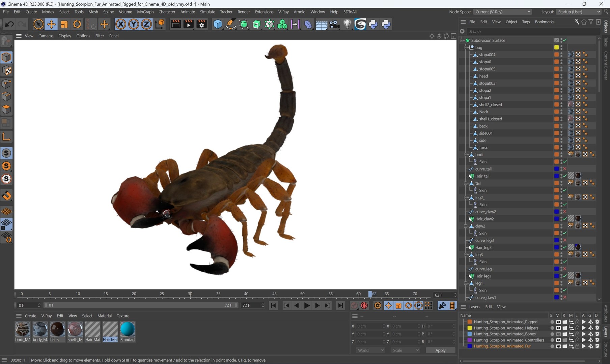Image resolution: width=610 pixels, height=364 pixels.
Task: Select the Rotate tool in top toolbar
Action: [77, 24]
